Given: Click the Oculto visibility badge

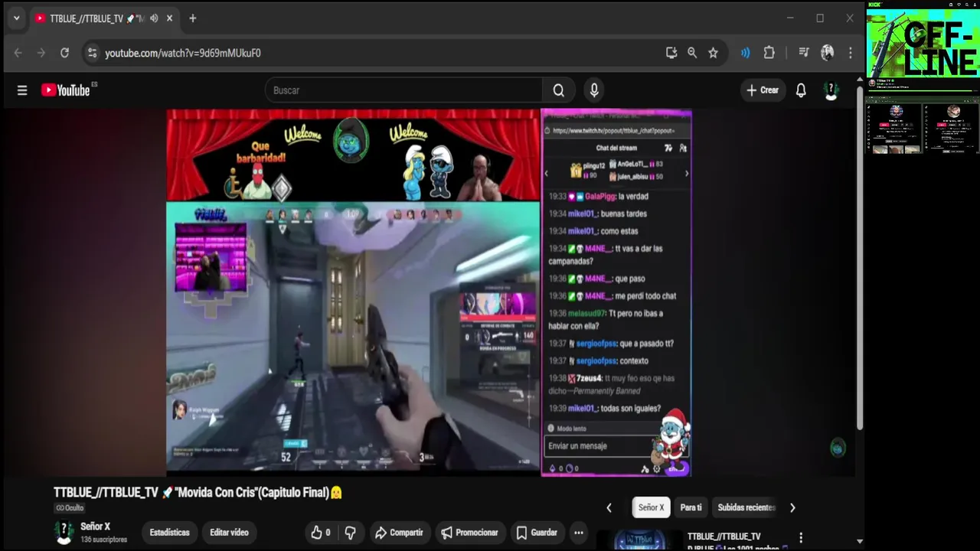Looking at the screenshot, I should 70,508.
